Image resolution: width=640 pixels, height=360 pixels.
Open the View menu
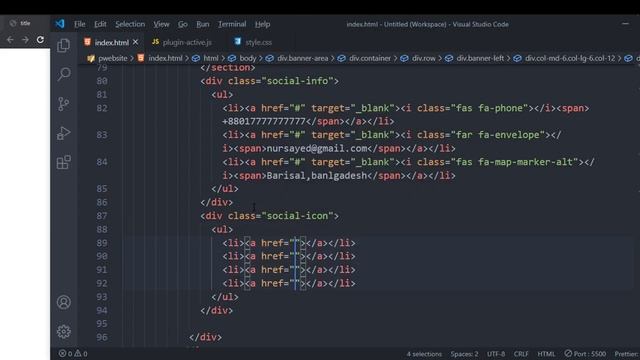coord(161,24)
